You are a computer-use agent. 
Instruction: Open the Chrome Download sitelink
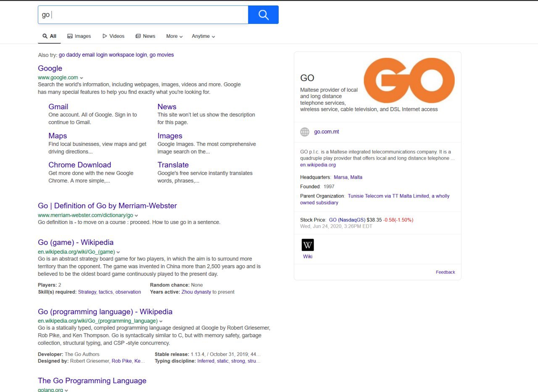tap(80, 165)
